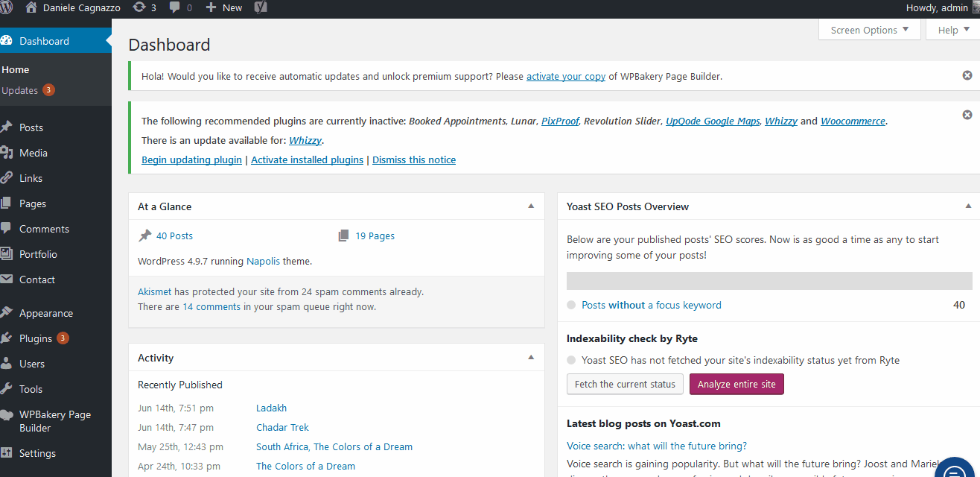Image resolution: width=980 pixels, height=477 pixels.
Task: Expand the Screen Options dropdown
Action: coord(870,30)
